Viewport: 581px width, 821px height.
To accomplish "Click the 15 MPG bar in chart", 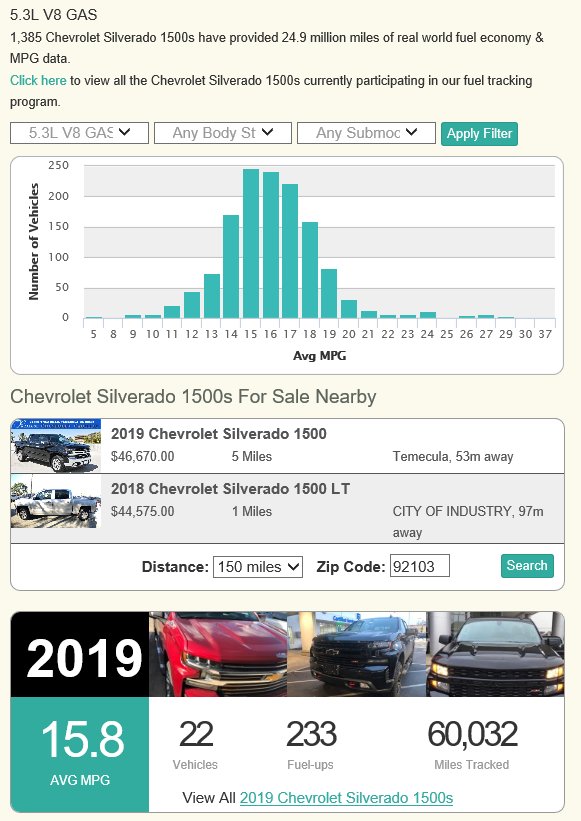I will [251, 243].
